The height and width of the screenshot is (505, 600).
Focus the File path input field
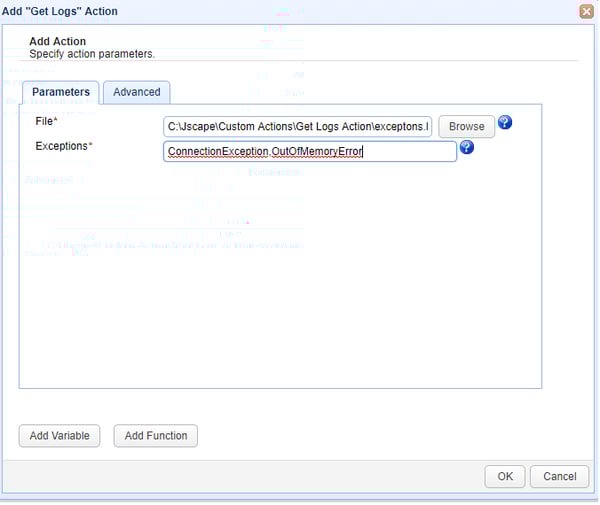point(298,126)
